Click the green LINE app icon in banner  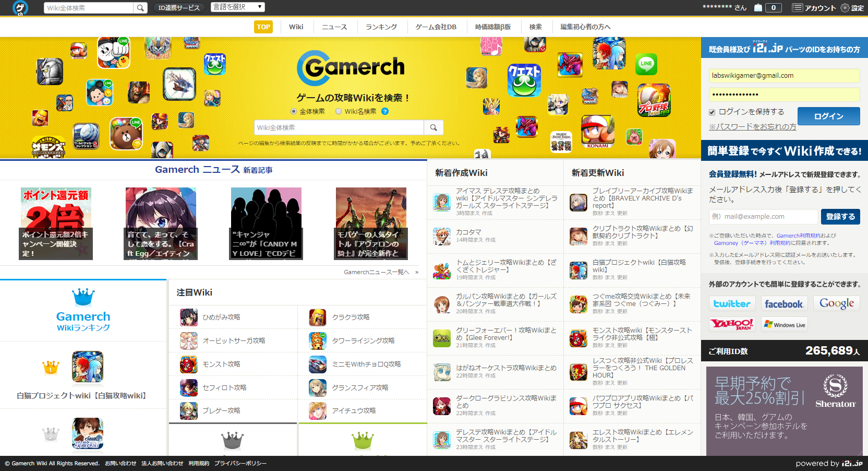(646, 64)
